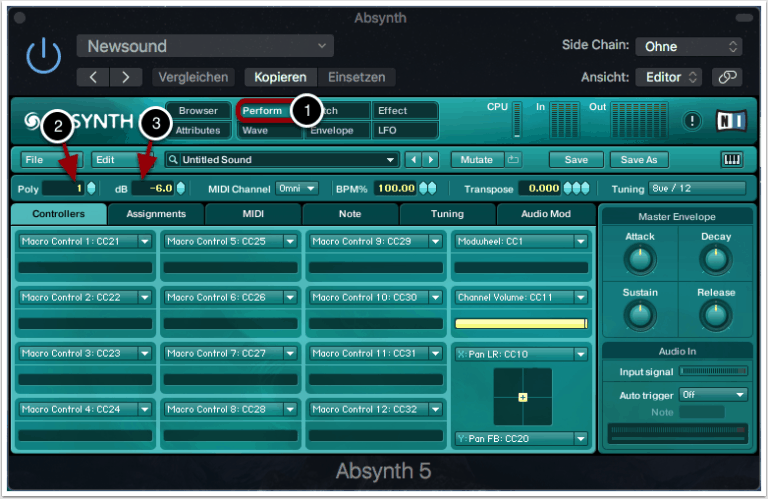
Task: Click the Save As button
Action: click(x=639, y=159)
